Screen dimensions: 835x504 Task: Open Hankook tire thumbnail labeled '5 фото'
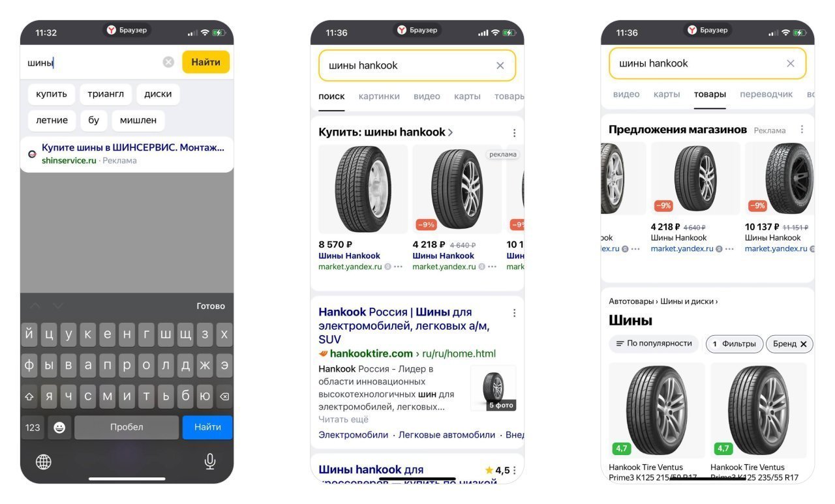click(x=493, y=388)
